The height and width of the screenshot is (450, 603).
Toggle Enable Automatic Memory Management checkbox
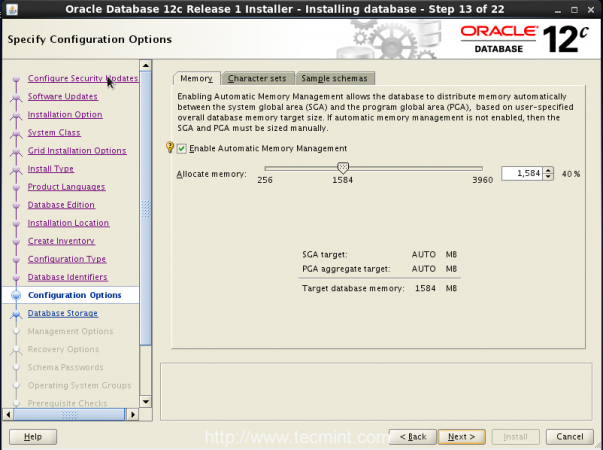182,148
